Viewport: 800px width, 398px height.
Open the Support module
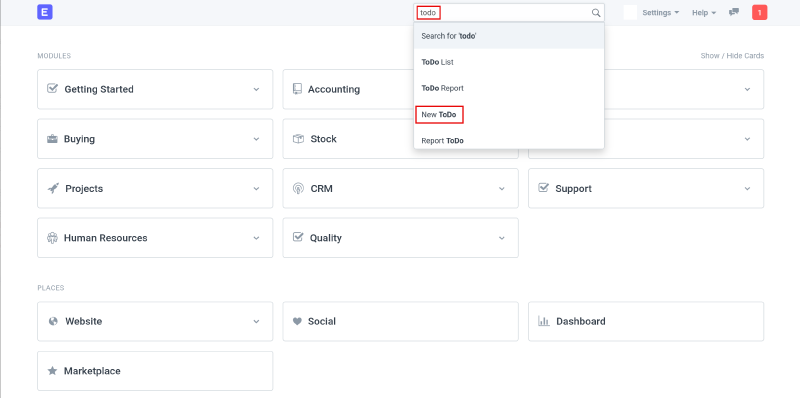pos(646,188)
